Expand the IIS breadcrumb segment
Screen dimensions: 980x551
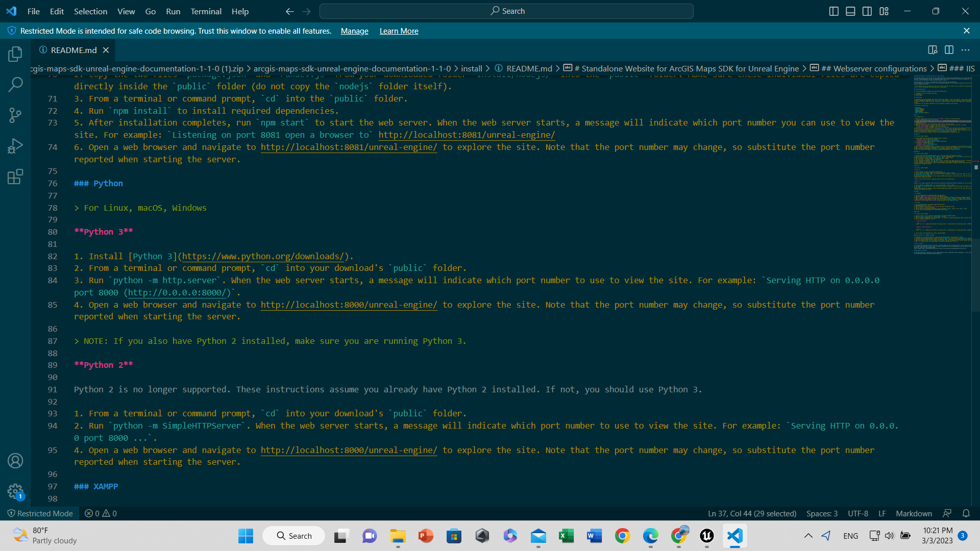click(x=957, y=68)
